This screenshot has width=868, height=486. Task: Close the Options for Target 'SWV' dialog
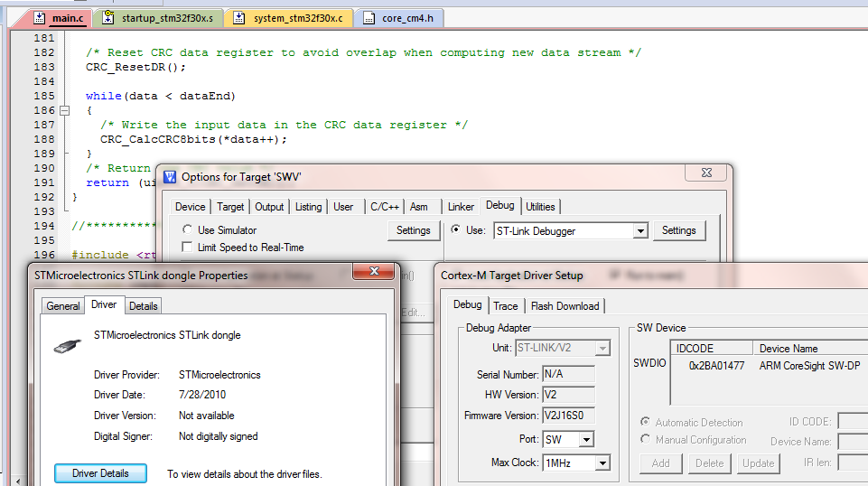click(706, 173)
